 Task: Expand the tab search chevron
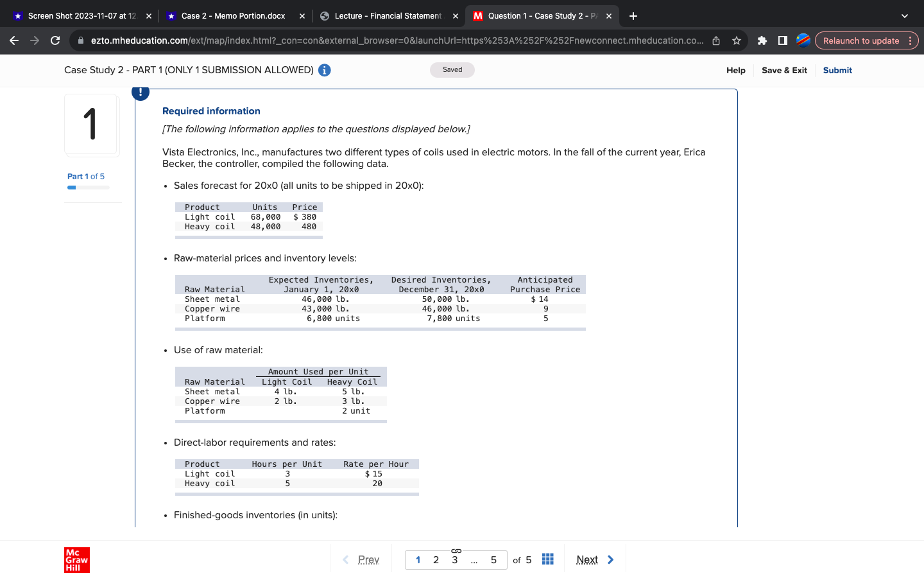point(905,16)
